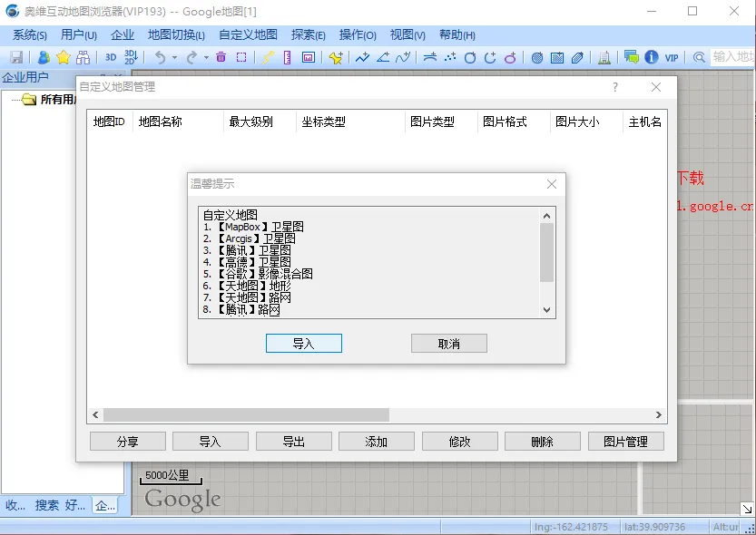Image resolution: width=756 pixels, height=535 pixels.
Task: Open the 企业 menu
Action: [122, 35]
